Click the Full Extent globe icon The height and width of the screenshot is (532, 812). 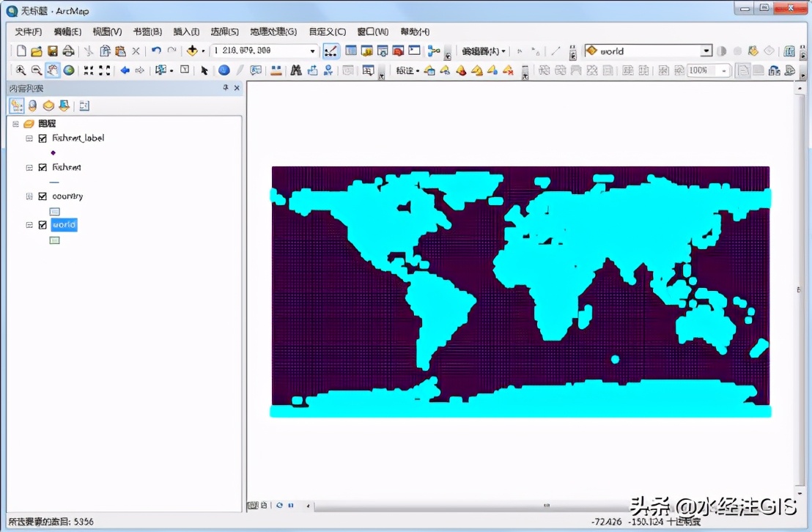(69, 70)
